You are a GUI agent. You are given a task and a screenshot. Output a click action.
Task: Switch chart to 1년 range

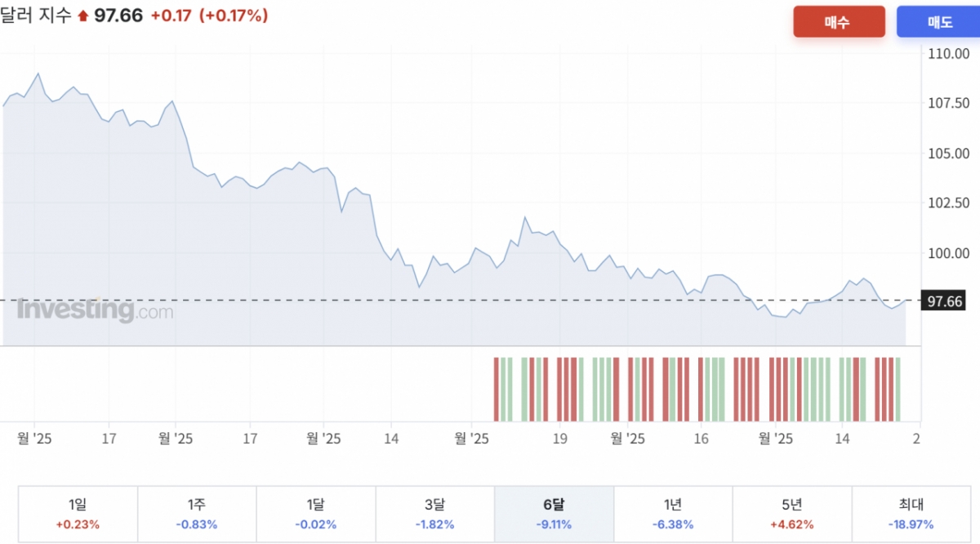click(673, 514)
